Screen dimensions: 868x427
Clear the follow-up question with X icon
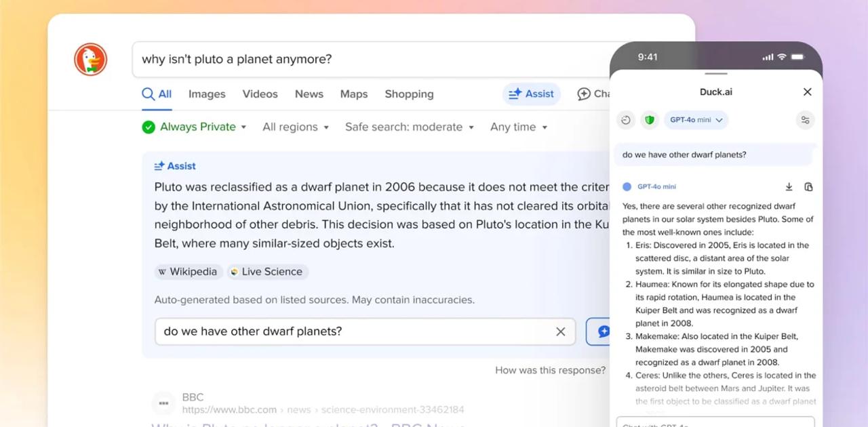click(560, 331)
